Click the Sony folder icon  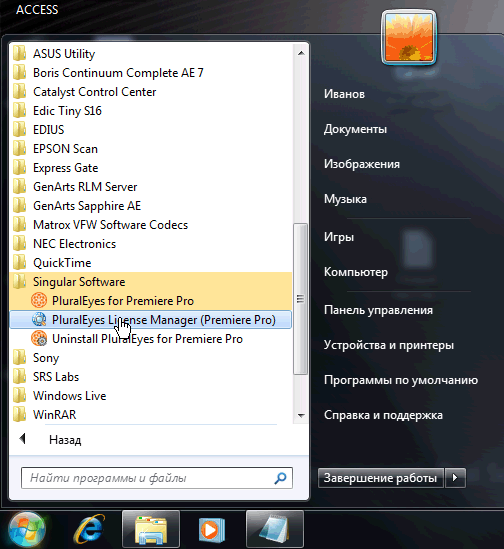tap(20, 357)
